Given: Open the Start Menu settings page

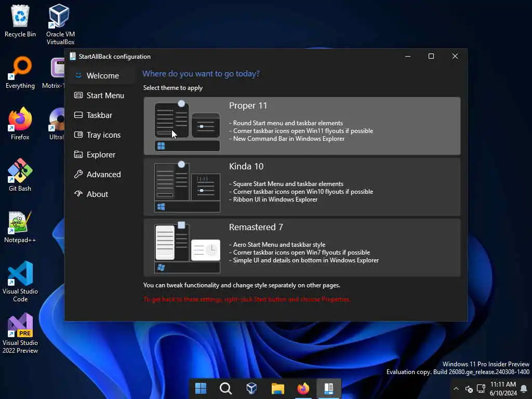Looking at the screenshot, I should tap(102, 96).
